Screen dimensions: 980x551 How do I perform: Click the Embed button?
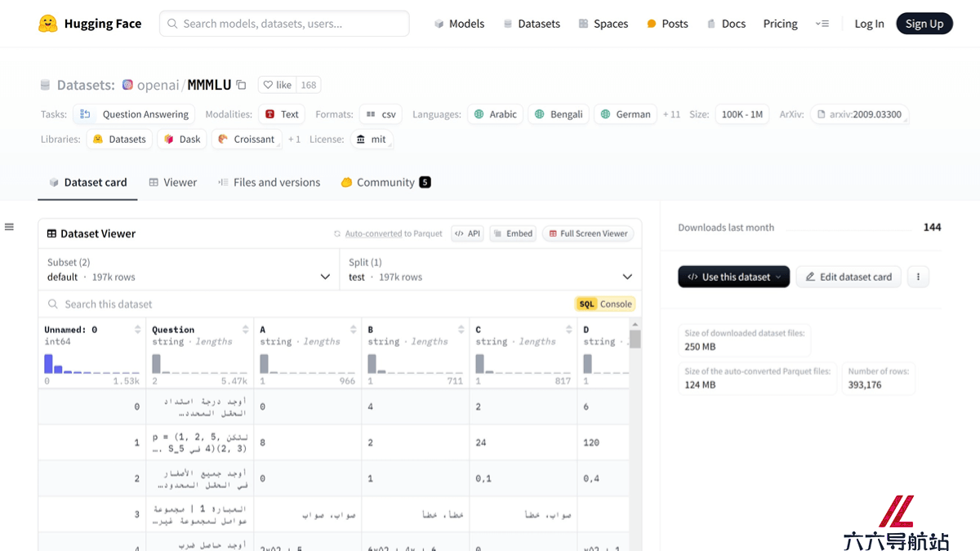pos(513,233)
